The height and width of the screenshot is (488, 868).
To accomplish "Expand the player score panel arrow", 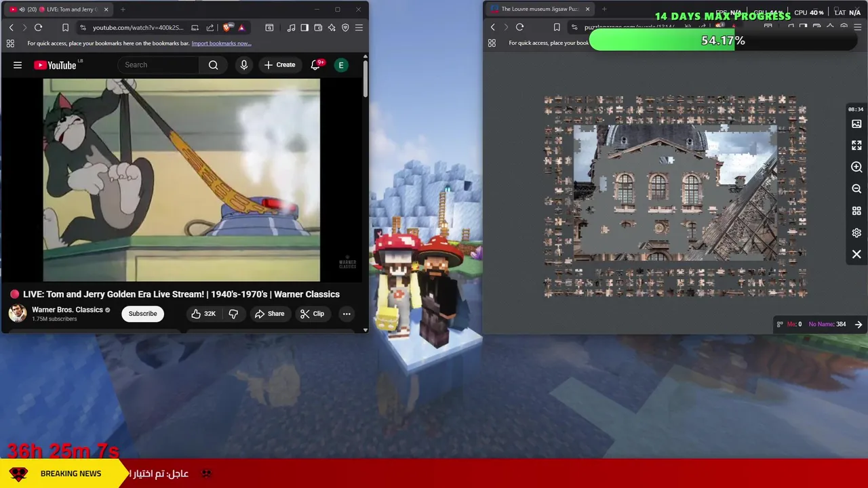I will [859, 324].
